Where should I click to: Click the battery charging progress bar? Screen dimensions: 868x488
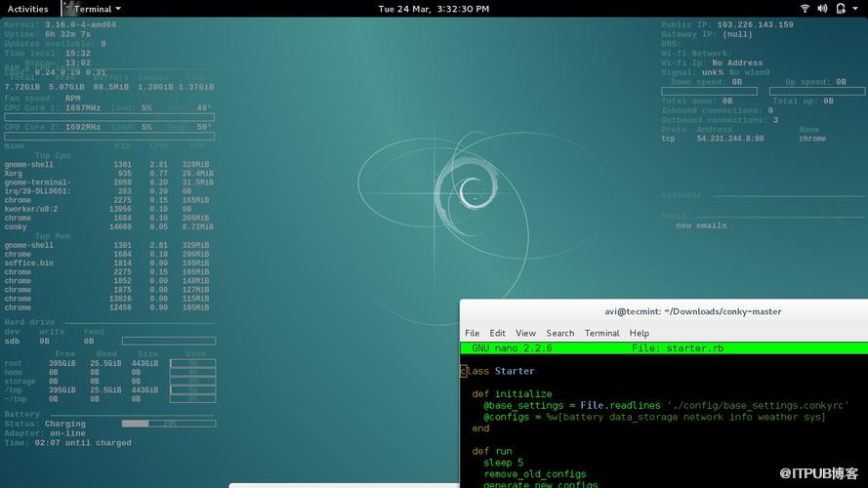pos(169,424)
